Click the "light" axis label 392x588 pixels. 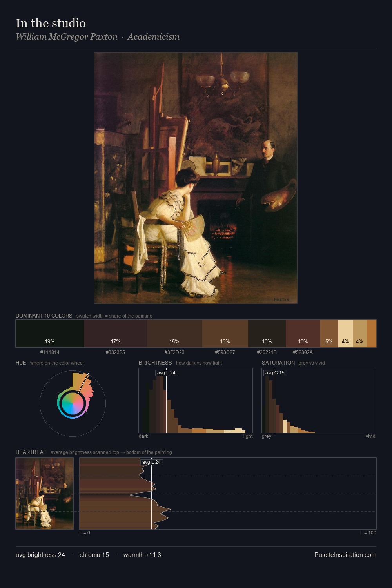click(x=248, y=436)
